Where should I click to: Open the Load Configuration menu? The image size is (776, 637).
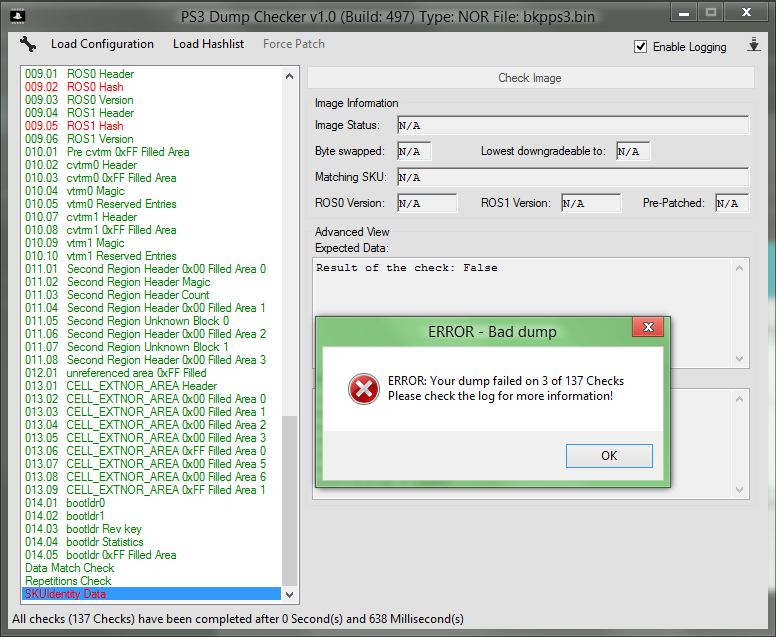(x=102, y=44)
